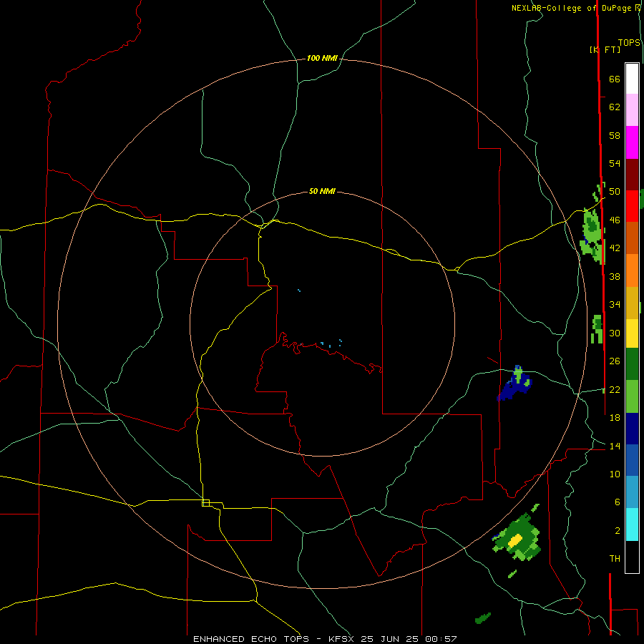Click the '62' legend value

tap(615, 107)
